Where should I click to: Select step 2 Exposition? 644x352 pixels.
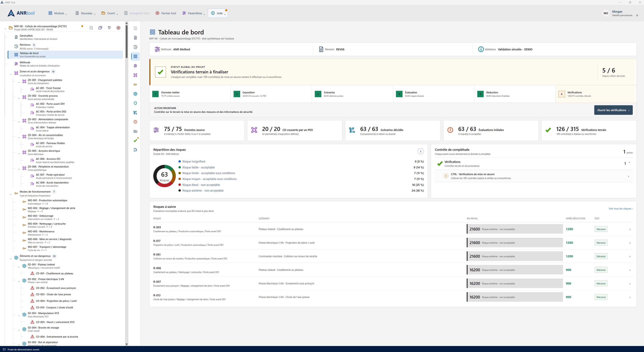pos(271,94)
